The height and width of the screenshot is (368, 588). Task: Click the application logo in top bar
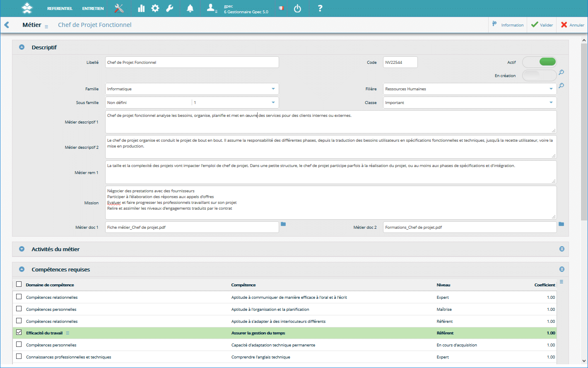tap(27, 8)
